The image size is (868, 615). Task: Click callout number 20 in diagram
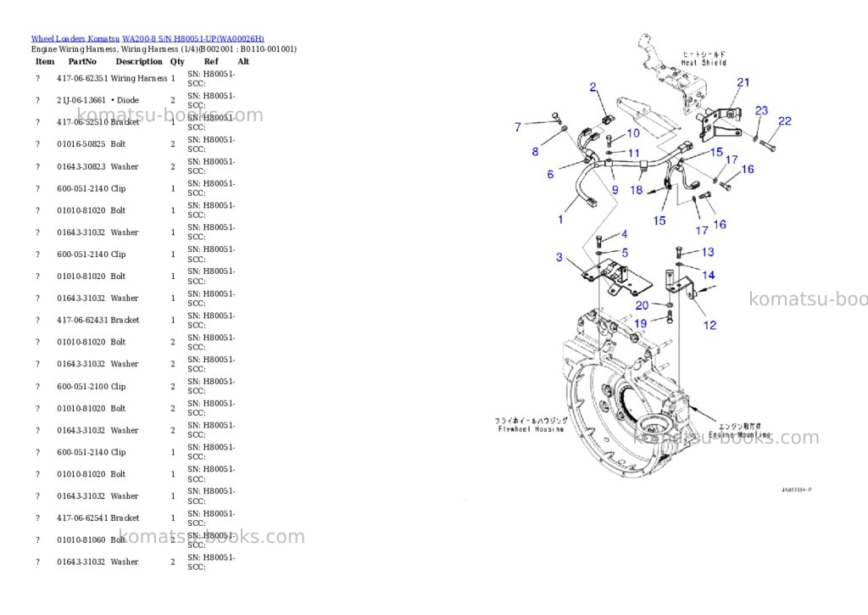(643, 305)
